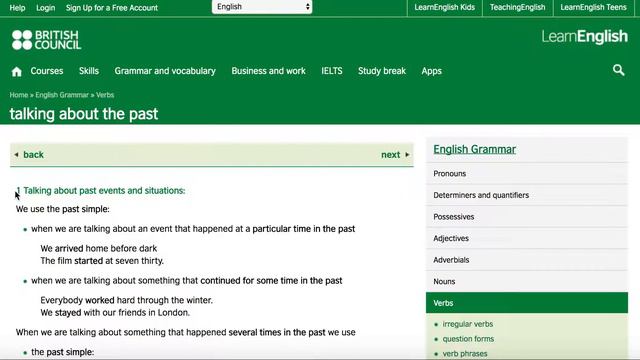Click the Verbs breadcrumb
Image resolution: width=640 pixels, height=360 pixels.
(x=105, y=95)
